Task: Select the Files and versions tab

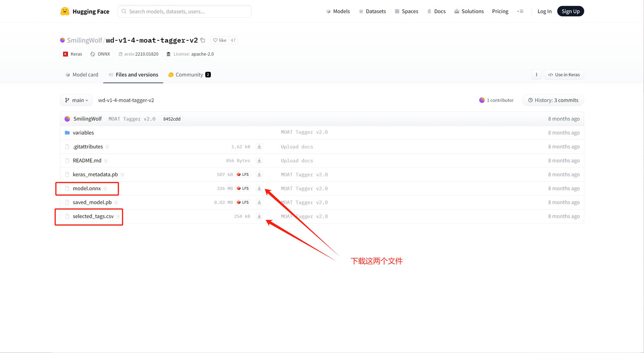Action: click(133, 75)
